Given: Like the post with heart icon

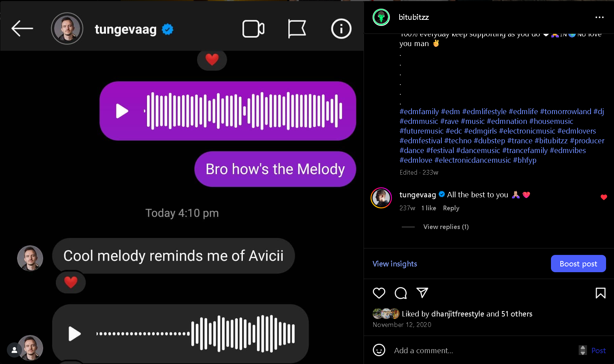Looking at the screenshot, I should [379, 293].
